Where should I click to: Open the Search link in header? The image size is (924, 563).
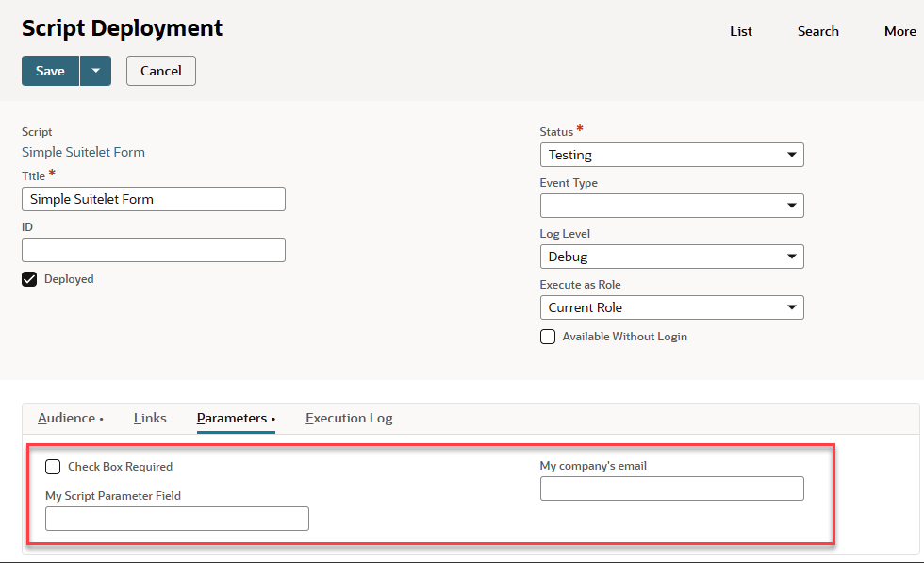click(817, 31)
